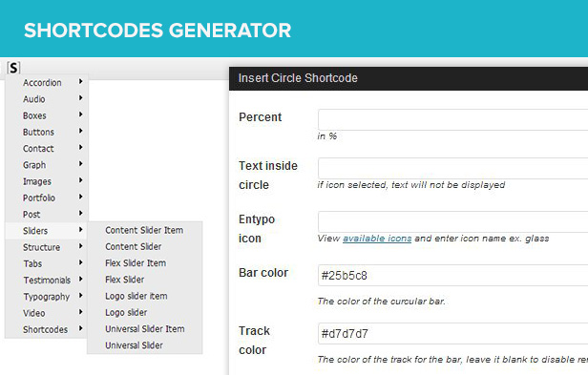The width and height of the screenshot is (588, 375).
Task: Click the [S] shortcodes generator icon
Action: pos(13,68)
